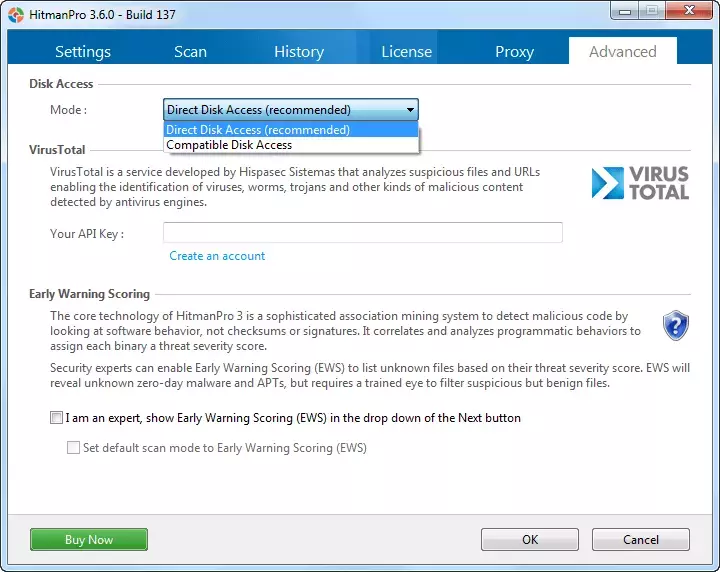Open the License tab
This screenshot has width=720, height=572.
click(406, 51)
